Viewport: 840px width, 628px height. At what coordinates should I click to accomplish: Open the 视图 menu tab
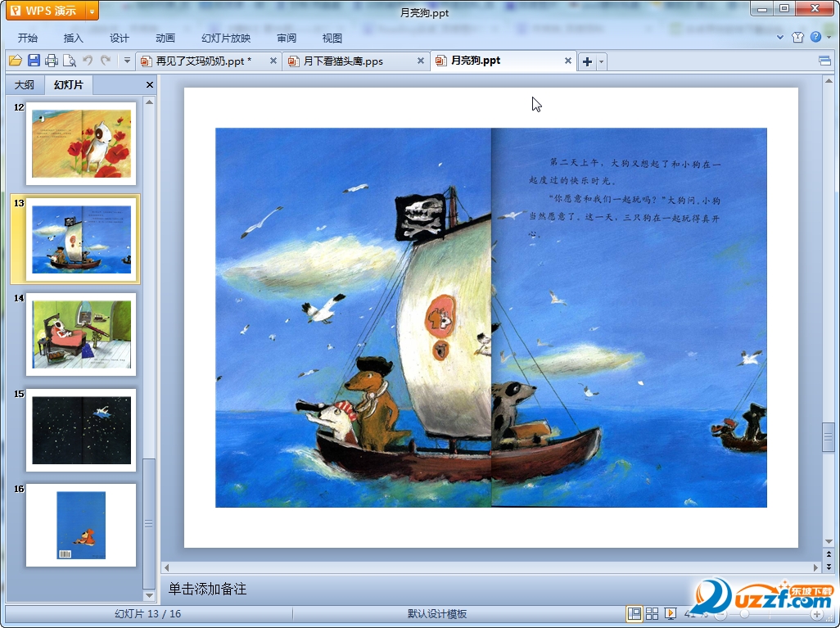pos(332,38)
